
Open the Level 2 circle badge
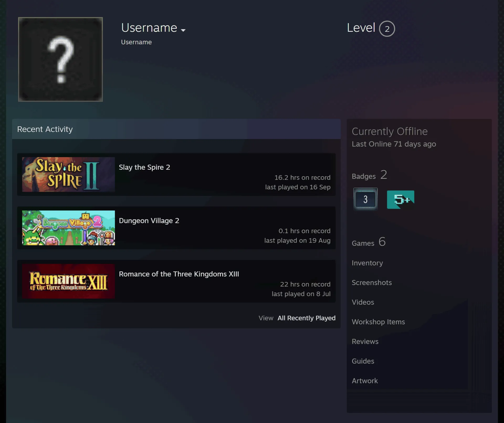point(387,29)
